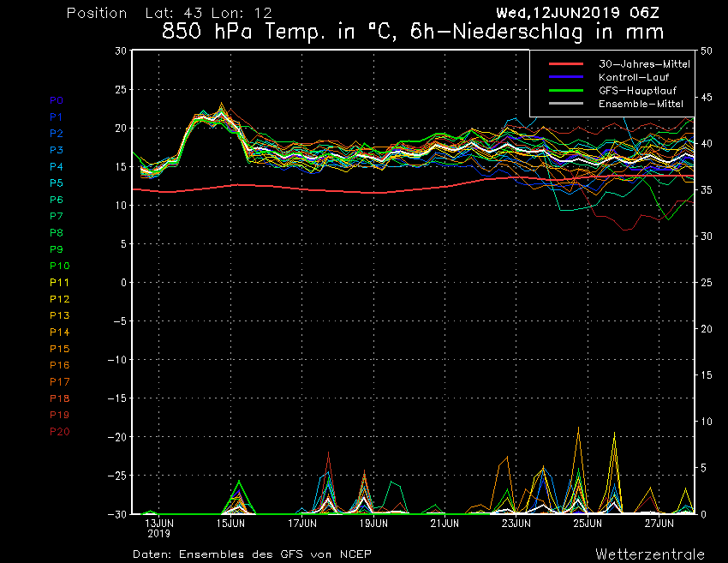Select the yellow P12 member label
Screen dimensions: 728x563
59,299
